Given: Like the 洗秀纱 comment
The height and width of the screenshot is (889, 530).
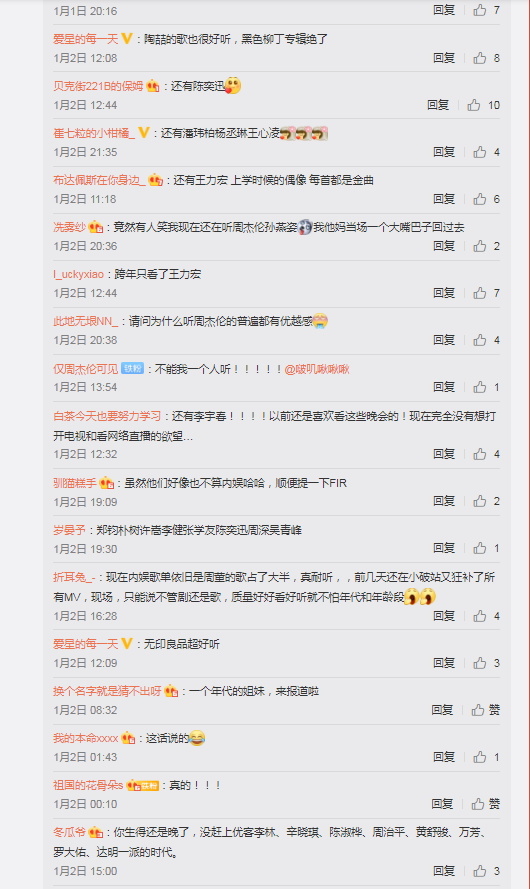Looking at the screenshot, I should [480, 246].
